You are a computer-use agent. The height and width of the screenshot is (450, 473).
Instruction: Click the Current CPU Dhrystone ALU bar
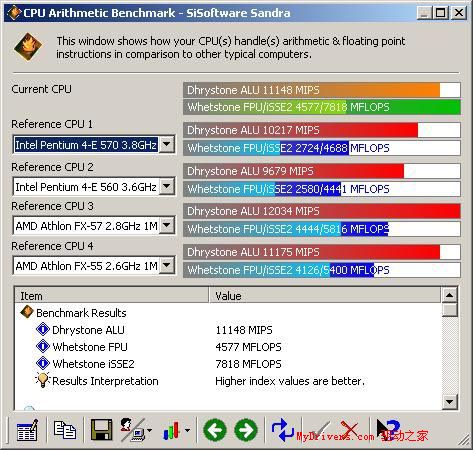[322, 90]
